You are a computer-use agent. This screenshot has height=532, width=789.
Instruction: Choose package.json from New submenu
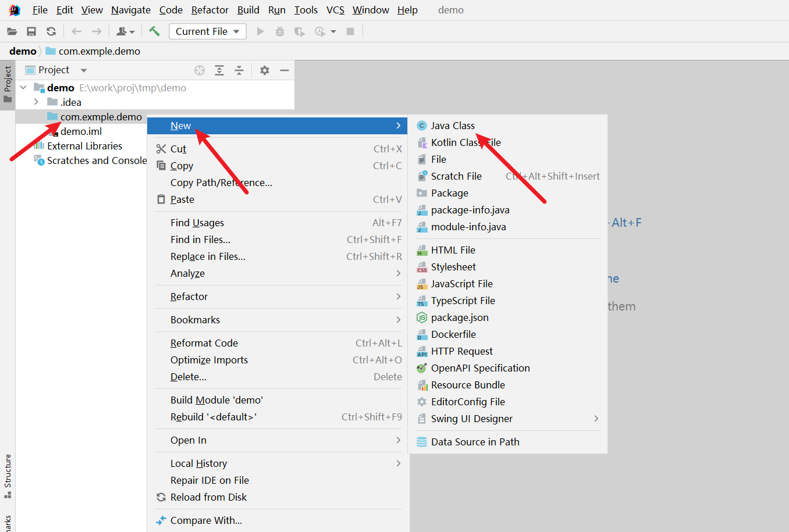pyautogui.click(x=508, y=317)
